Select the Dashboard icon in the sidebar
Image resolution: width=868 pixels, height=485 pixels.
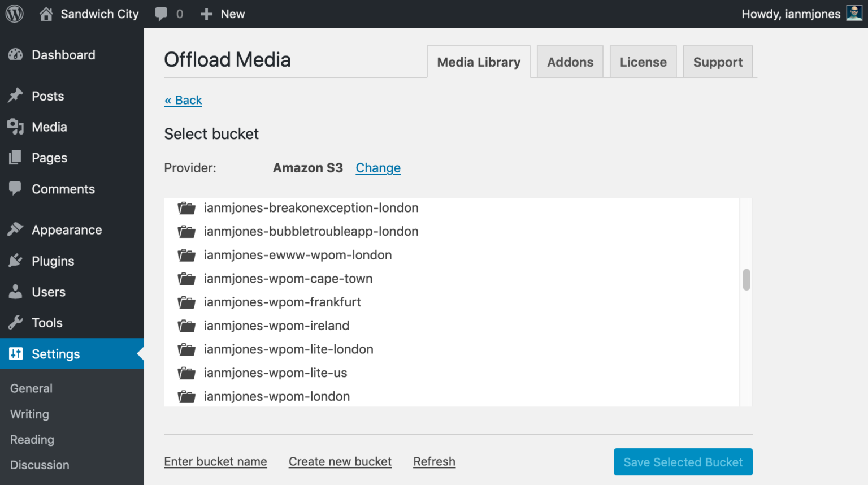tap(14, 55)
